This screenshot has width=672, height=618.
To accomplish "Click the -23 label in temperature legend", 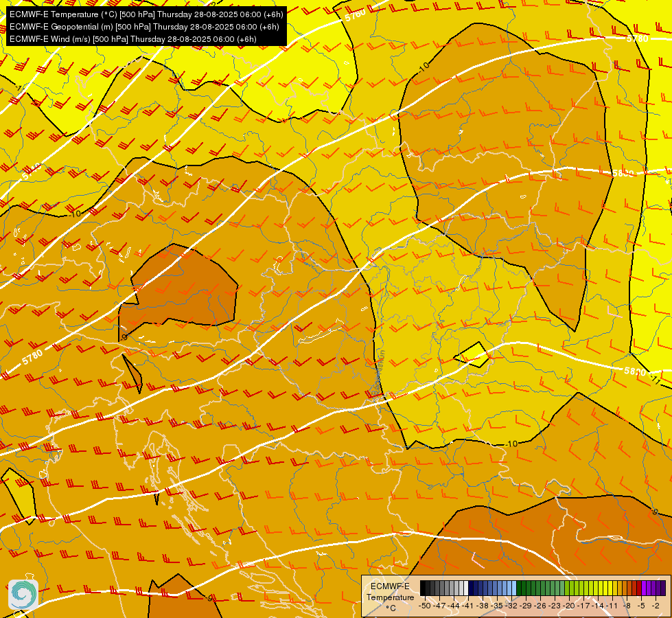I will tap(555, 606).
